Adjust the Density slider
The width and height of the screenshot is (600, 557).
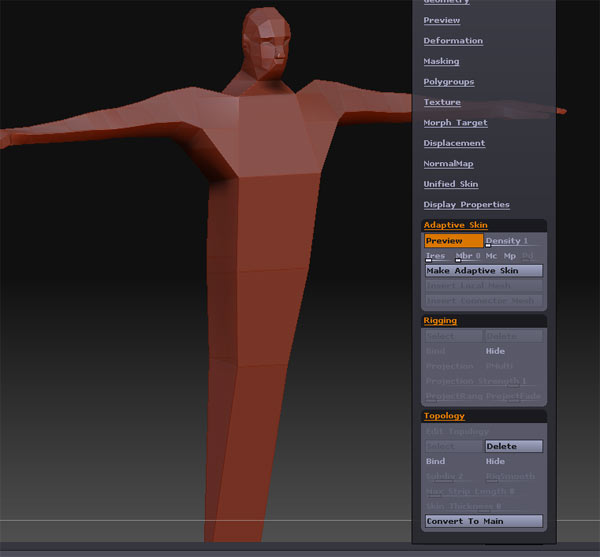click(514, 241)
